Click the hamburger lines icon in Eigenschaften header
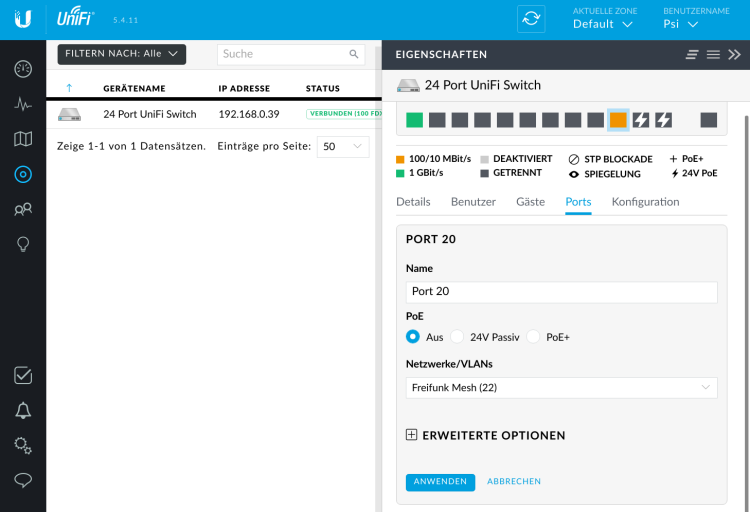 [x=713, y=55]
